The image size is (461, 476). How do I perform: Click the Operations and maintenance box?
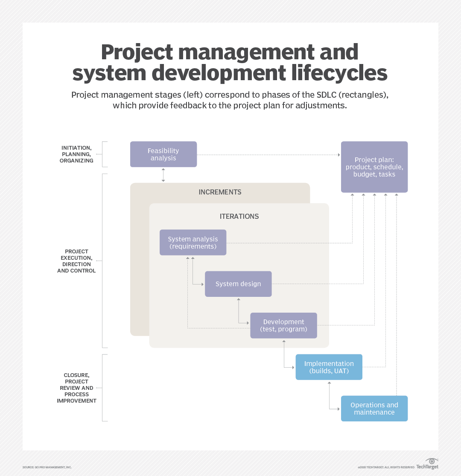pyautogui.click(x=374, y=409)
